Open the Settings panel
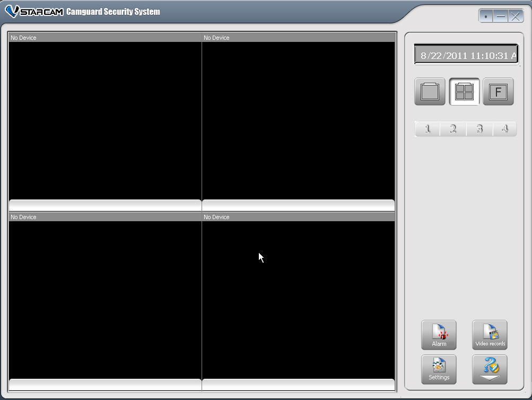This screenshot has height=400, width=532. 438,369
